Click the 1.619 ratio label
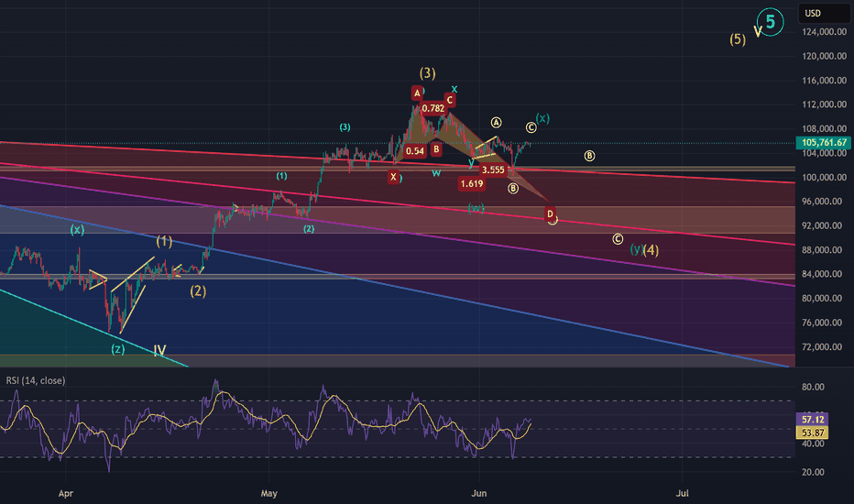 tap(472, 183)
